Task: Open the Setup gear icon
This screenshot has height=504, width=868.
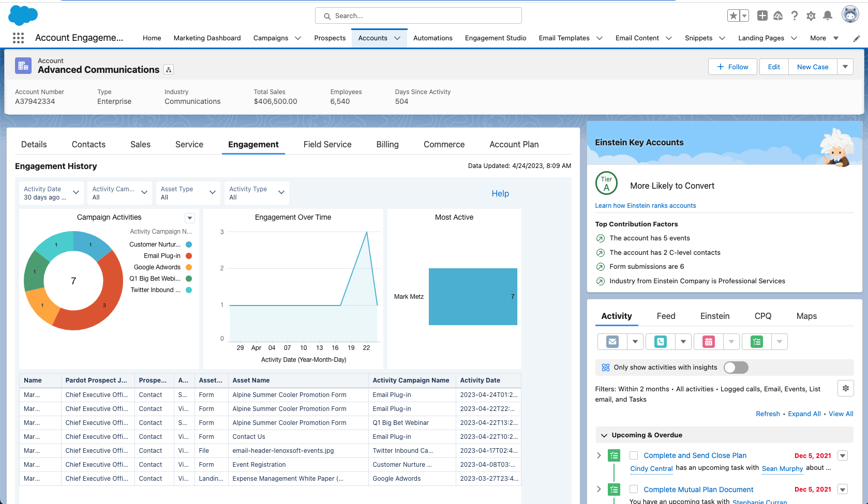Action: [x=811, y=16]
